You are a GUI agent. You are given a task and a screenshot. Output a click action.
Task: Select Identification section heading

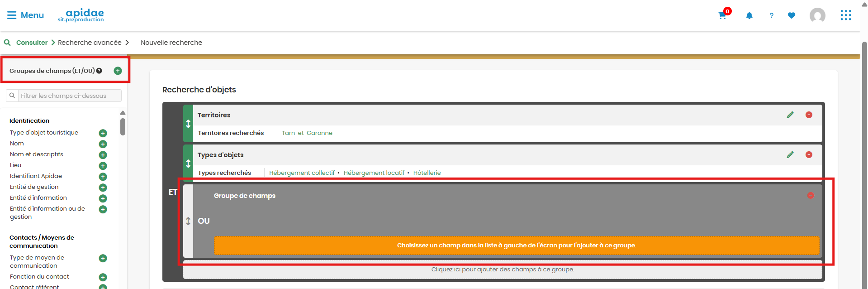tap(29, 121)
